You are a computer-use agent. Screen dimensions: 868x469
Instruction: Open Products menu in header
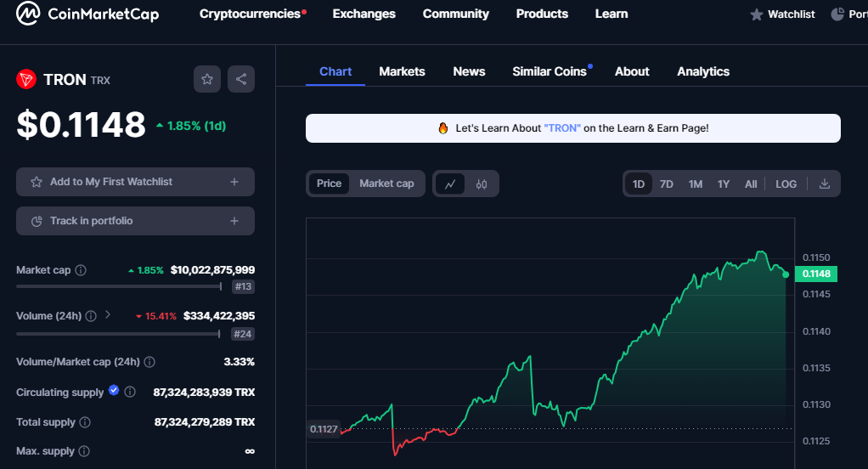tap(542, 14)
